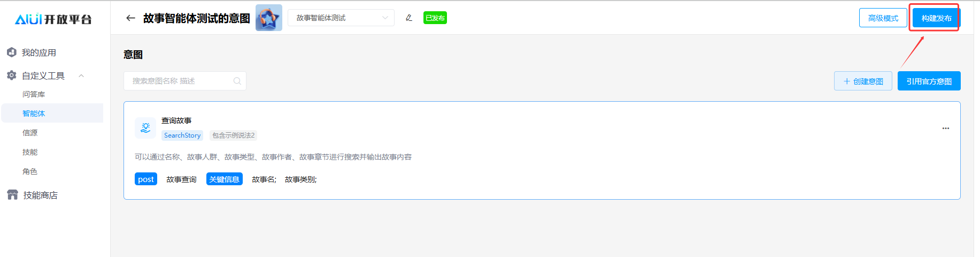This screenshot has height=257, width=980.
Task: Open 信源 in sidebar
Action: click(x=30, y=133)
